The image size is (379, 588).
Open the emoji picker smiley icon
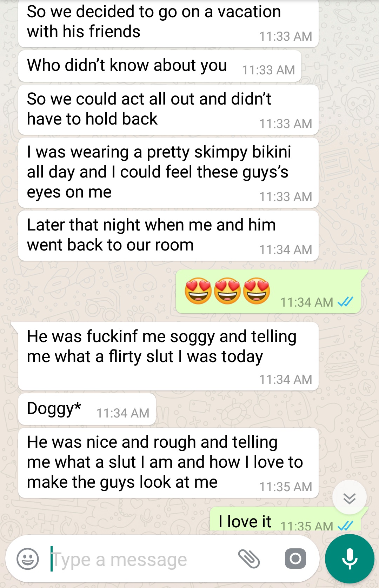click(28, 559)
